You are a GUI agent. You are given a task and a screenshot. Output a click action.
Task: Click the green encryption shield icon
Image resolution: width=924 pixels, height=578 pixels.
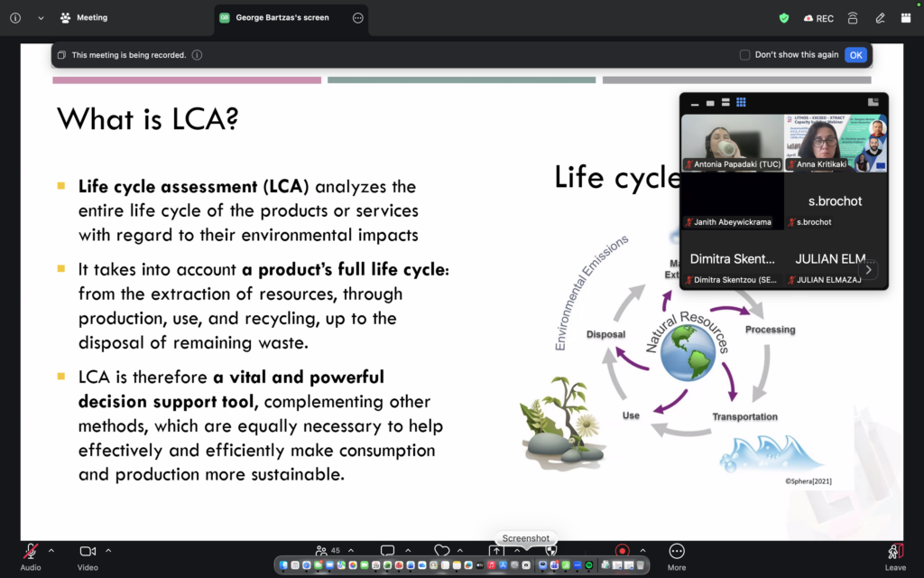tap(784, 18)
